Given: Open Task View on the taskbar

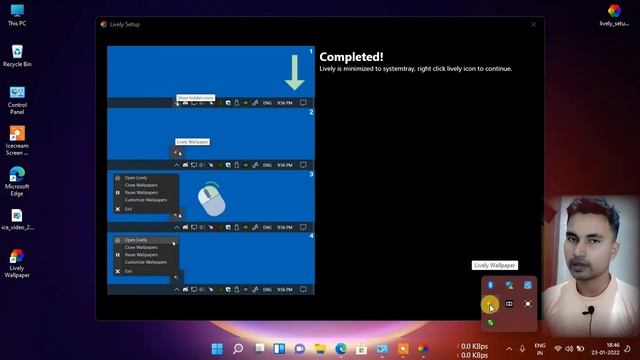Looking at the screenshot, I should click(259, 348).
